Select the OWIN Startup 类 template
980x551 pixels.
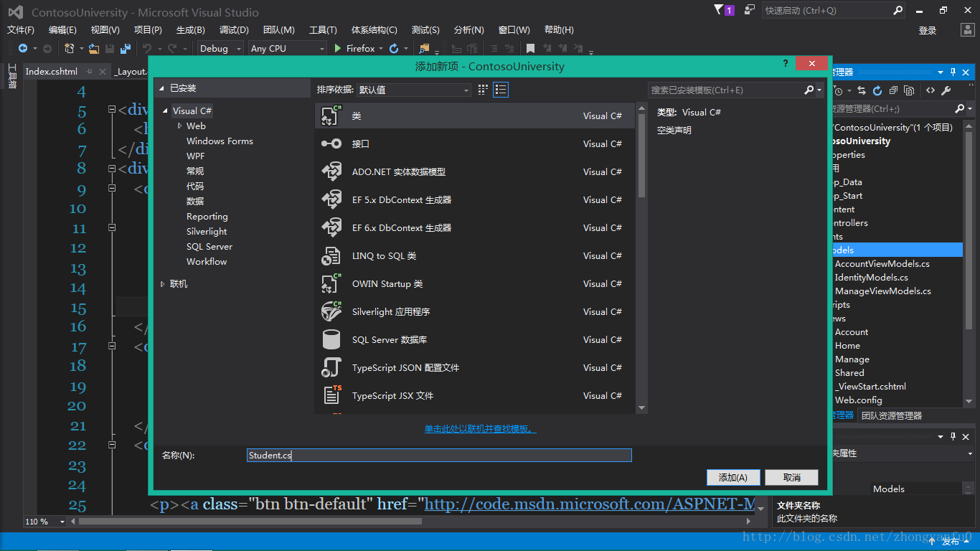click(x=475, y=283)
